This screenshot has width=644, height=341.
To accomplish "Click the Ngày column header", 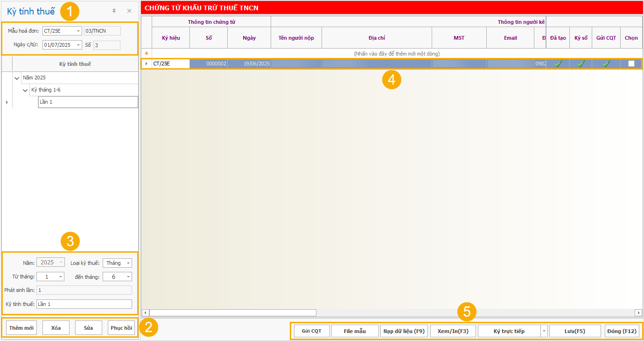I will pyautogui.click(x=249, y=38).
